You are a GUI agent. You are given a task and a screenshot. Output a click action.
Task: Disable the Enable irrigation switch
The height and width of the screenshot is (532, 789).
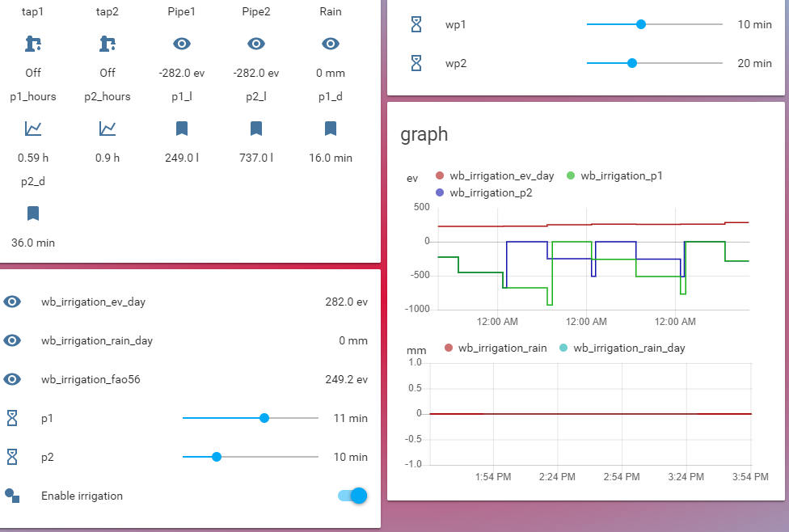[x=353, y=496]
